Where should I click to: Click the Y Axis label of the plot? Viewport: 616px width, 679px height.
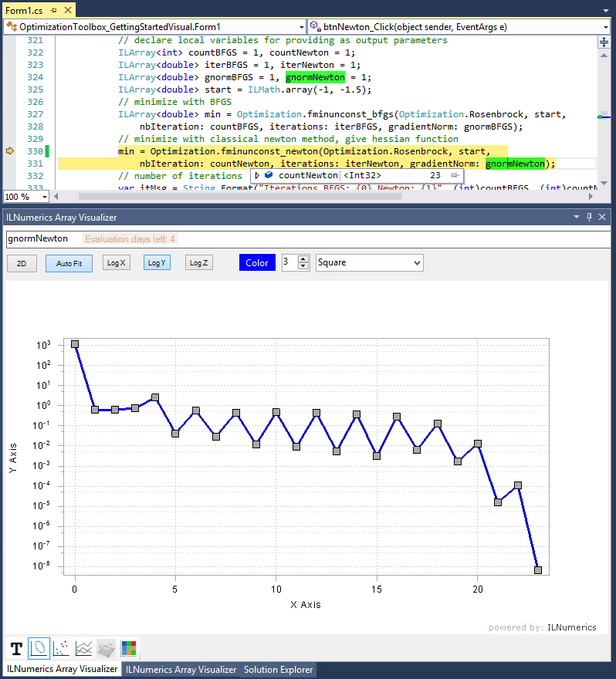13,458
